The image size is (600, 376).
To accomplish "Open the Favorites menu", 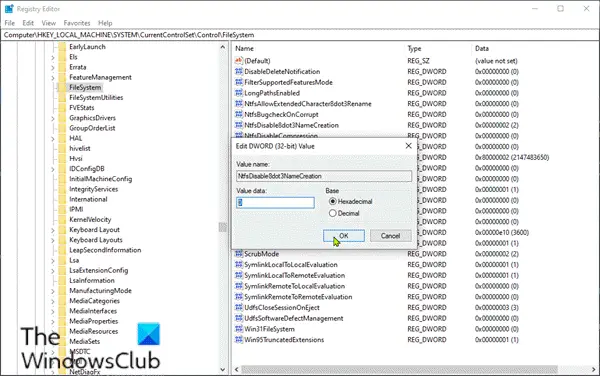I will point(77,23).
